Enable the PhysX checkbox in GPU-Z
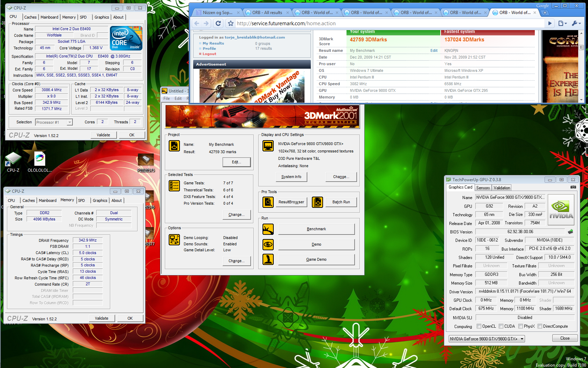This screenshot has width=588, height=368. coord(520,326)
